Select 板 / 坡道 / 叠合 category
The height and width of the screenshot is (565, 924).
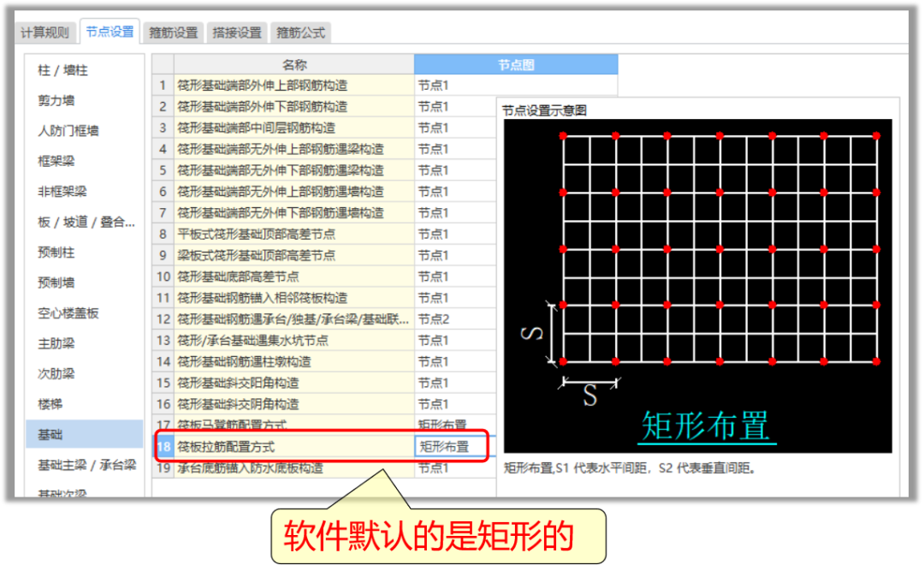(86, 222)
